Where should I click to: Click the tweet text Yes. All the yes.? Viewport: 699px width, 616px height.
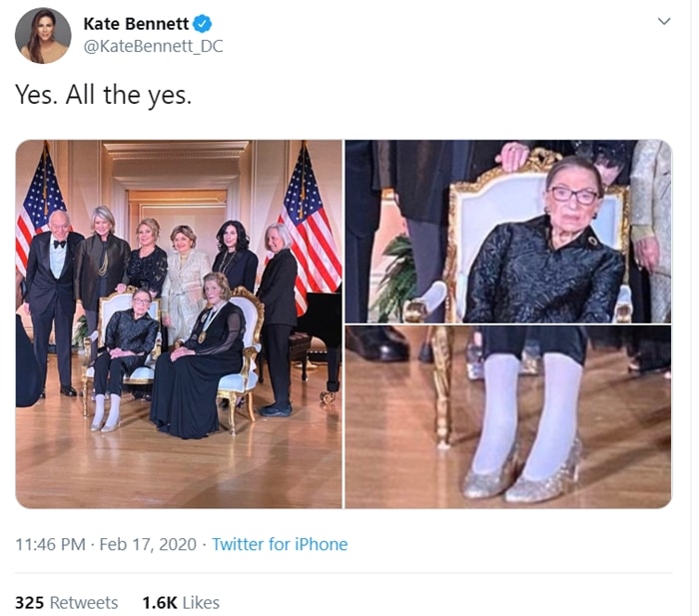(x=104, y=95)
